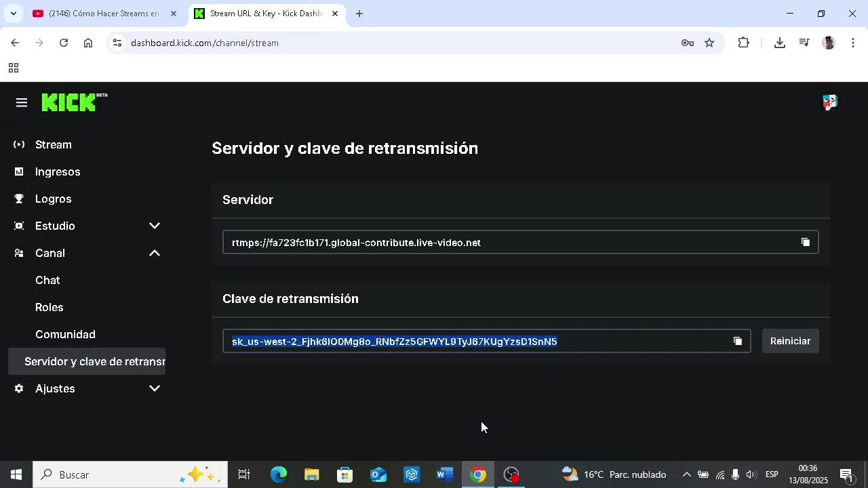Close the YouTube tab
Viewport: 868px width, 488px height.
[x=173, y=14]
